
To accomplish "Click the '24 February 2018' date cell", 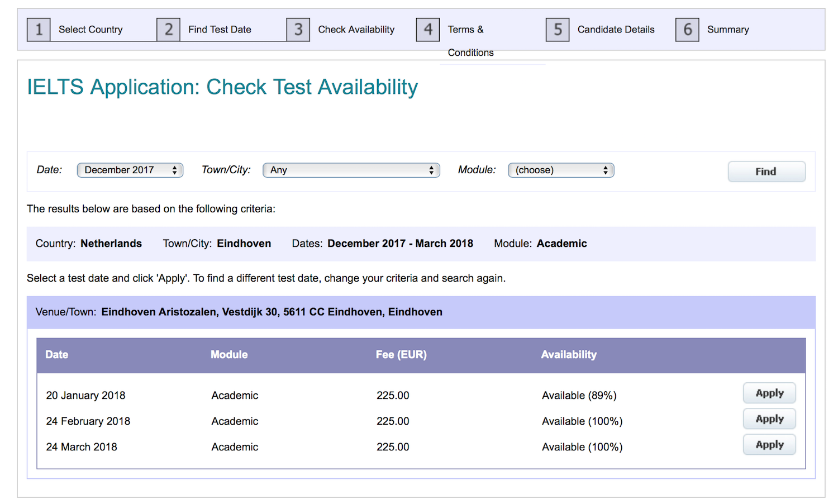I will pyautogui.click(x=88, y=421).
